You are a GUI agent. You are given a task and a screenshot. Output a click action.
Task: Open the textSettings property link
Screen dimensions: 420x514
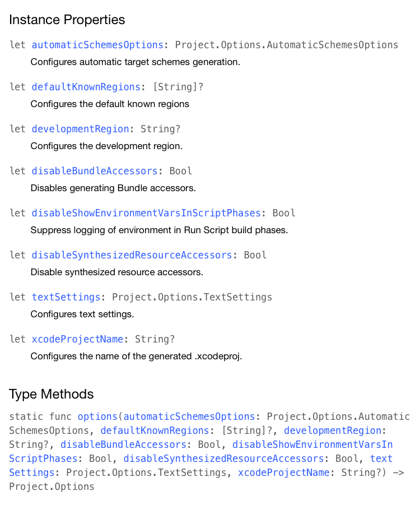tap(66, 297)
